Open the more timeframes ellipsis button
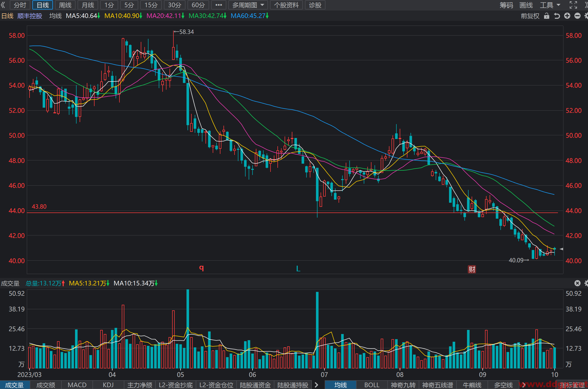The height and width of the screenshot is (389, 588). point(219,5)
